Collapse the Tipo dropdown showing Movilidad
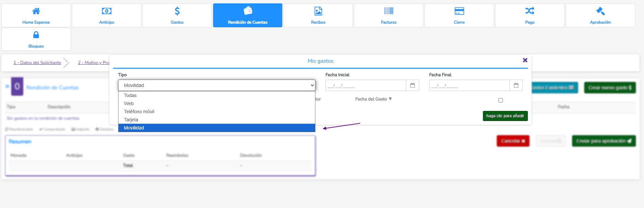The height and width of the screenshot is (208, 644). (216, 86)
